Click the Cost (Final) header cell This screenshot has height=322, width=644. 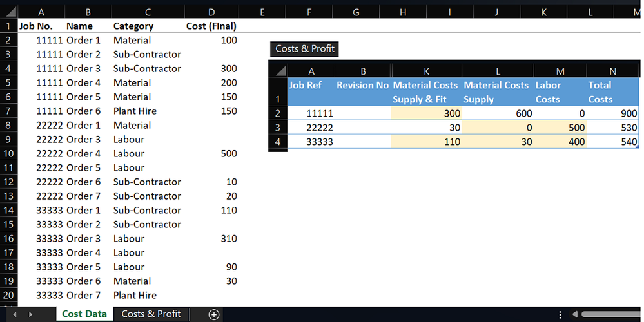pos(211,26)
